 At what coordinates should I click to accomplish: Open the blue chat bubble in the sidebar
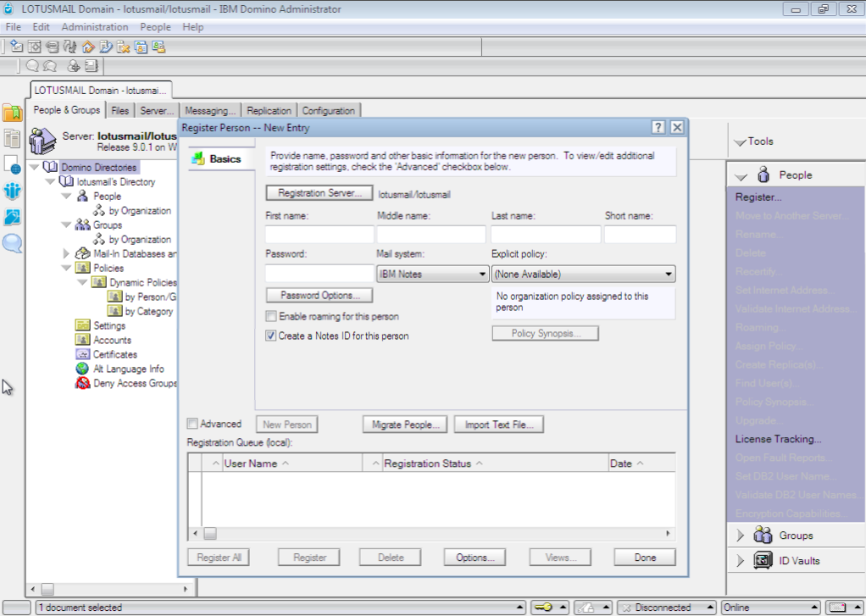(x=12, y=243)
